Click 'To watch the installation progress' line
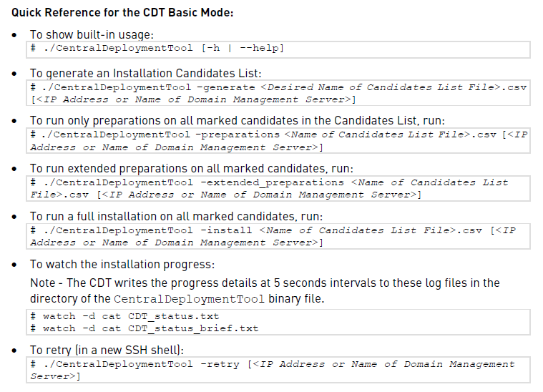Viewport: 543px width, 392px height. (122, 265)
